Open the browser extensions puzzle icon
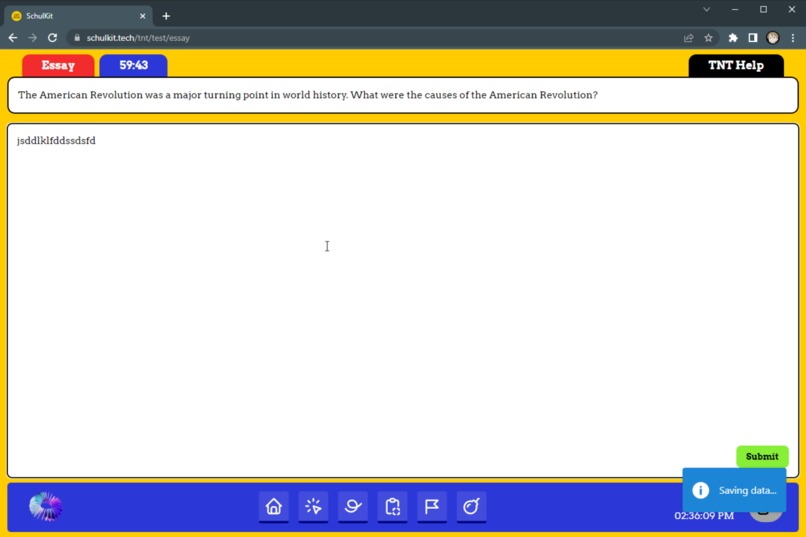Viewport: 806px width, 537px height. tap(733, 38)
